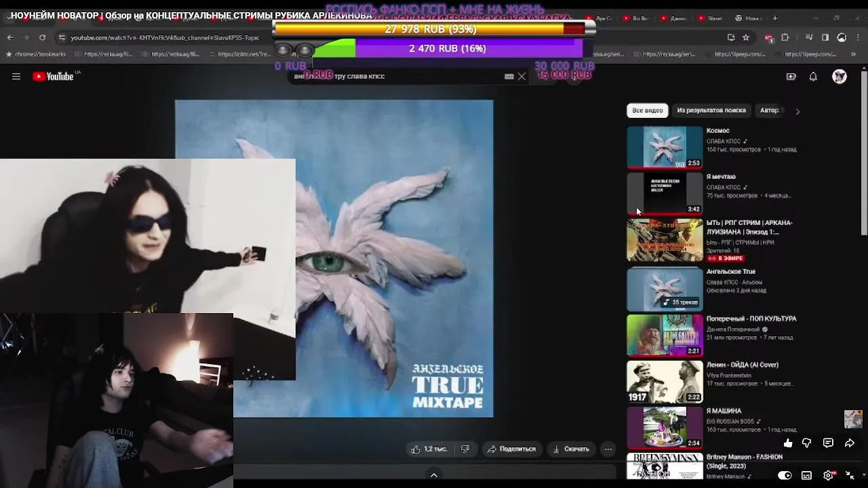Image resolution: width=868 pixels, height=488 pixels.
Task: Open the Космос video title
Action: tap(717, 131)
